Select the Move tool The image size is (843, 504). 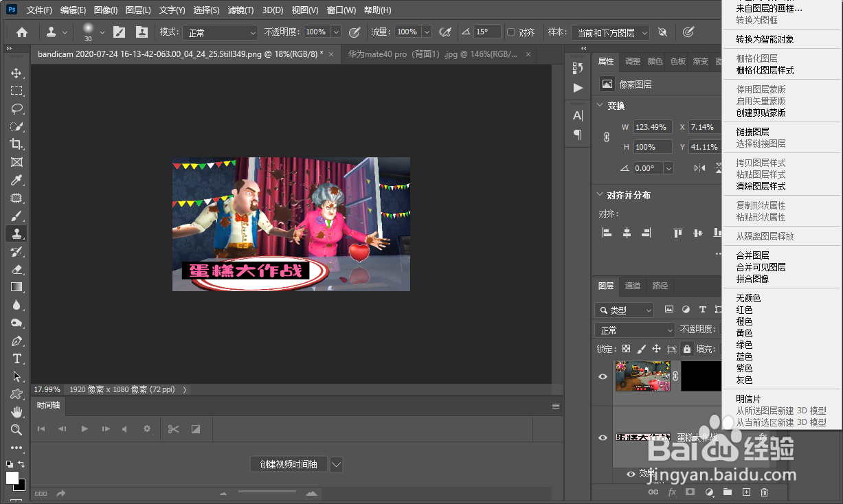pos(16,73)
